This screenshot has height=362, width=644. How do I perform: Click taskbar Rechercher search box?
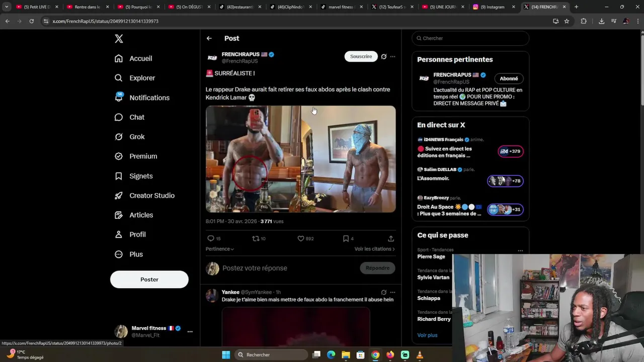click(x=270, y=355)
